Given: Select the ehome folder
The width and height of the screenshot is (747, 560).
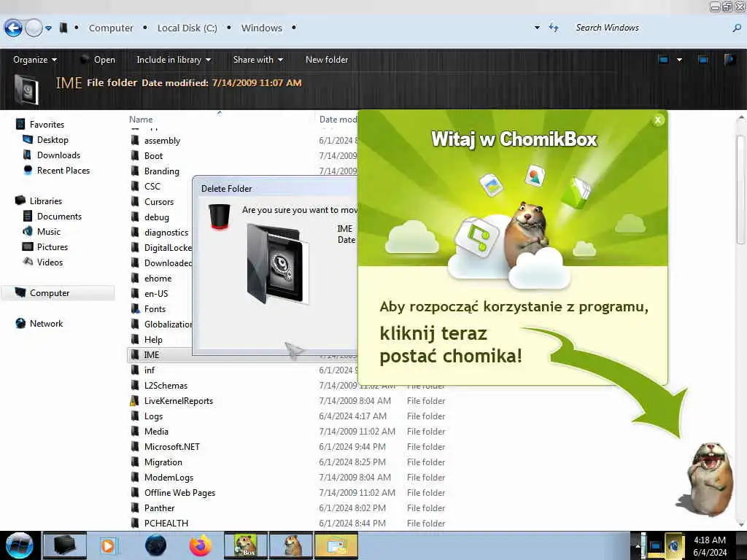Looking at the screenshot, I should pos(158,278).
